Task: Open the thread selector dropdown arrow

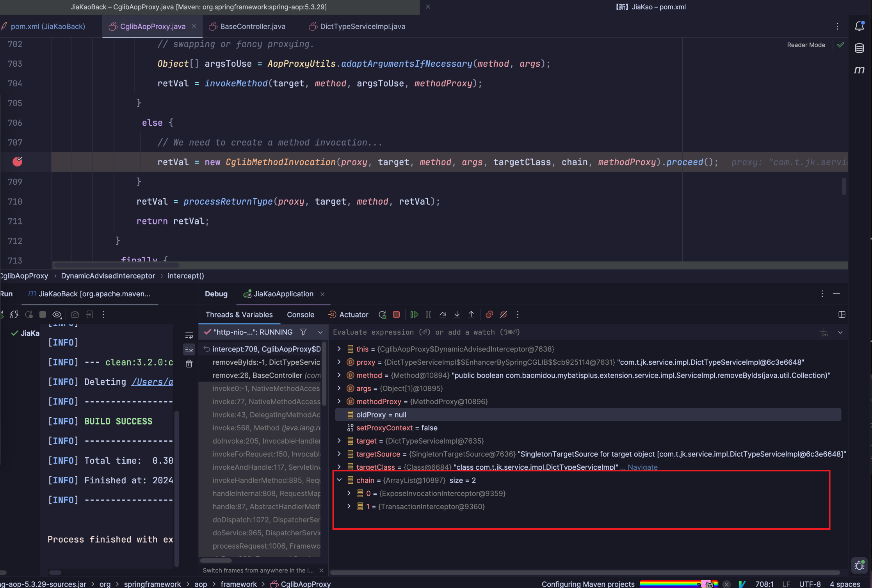Action: coord(320,332)
